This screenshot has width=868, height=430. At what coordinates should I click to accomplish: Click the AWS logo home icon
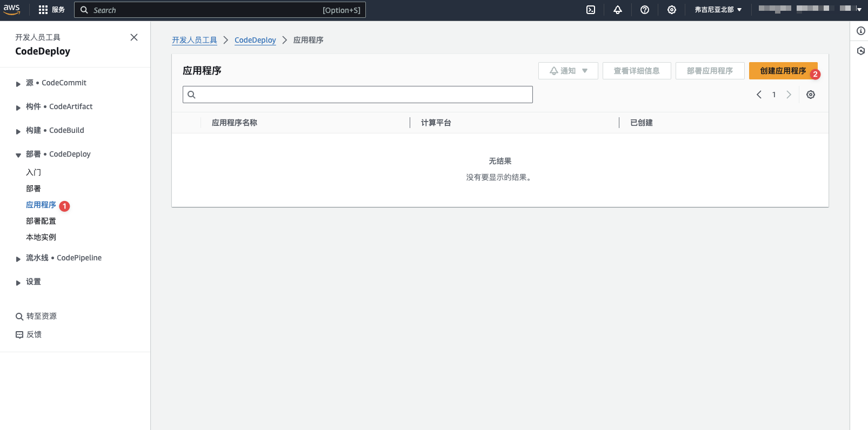click(12, 10)
